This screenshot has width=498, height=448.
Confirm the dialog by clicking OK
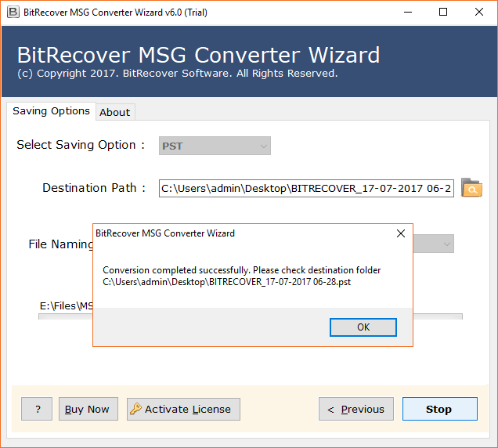pos(363,327)
